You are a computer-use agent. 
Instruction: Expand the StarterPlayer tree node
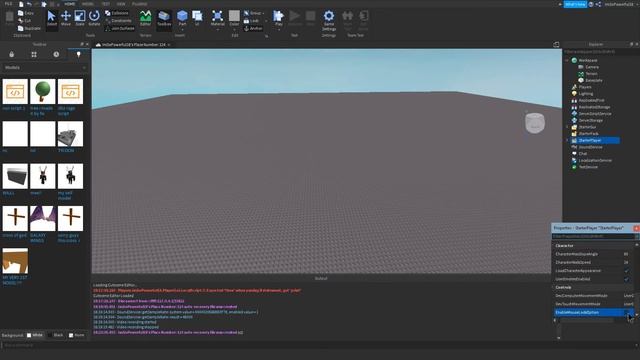(x=567, y=140)
